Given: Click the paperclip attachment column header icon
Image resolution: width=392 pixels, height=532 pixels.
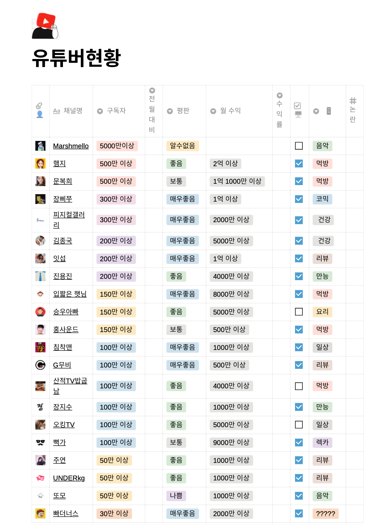Looking at the screenshot, I should [39, 106].
